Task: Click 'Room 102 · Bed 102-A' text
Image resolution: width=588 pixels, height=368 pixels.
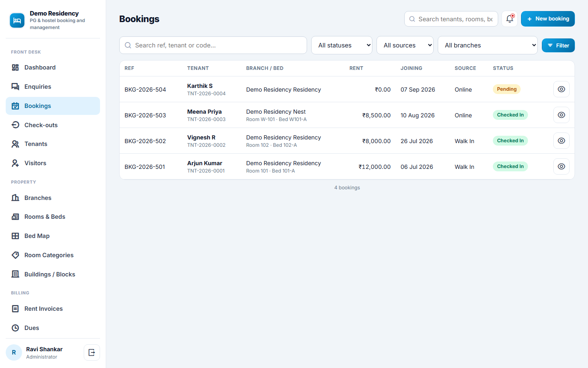Action: (272, 145)
